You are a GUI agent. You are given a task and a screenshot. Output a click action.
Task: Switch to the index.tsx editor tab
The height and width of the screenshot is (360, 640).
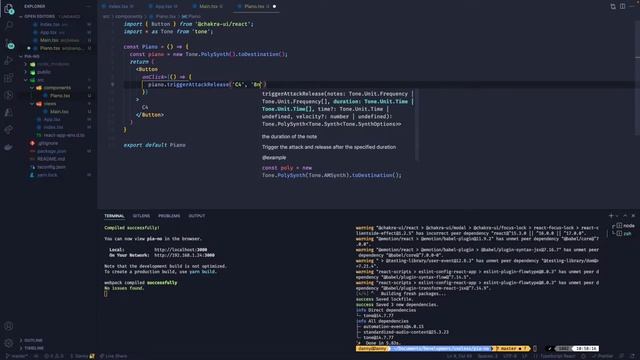tap(118, 7)
